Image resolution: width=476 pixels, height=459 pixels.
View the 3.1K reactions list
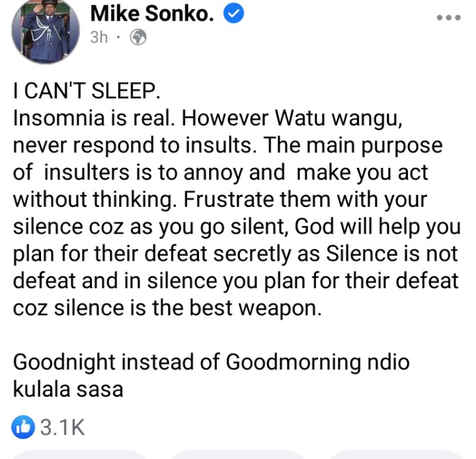(62, 427)
